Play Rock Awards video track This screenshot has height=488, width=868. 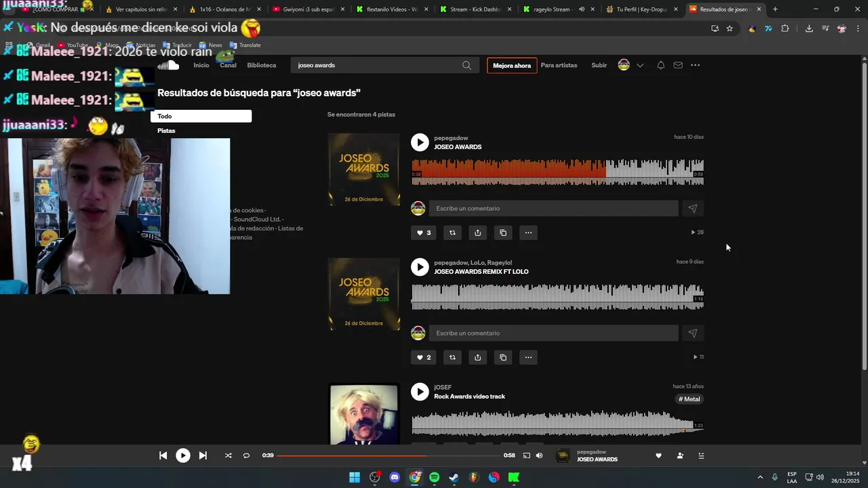[x=420, y=392]
